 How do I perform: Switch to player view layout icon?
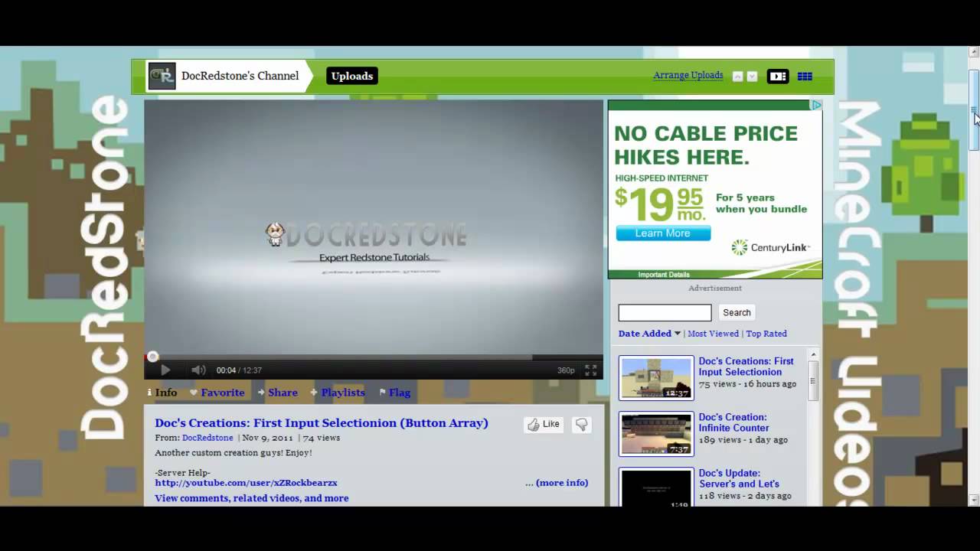click(778, 77)
